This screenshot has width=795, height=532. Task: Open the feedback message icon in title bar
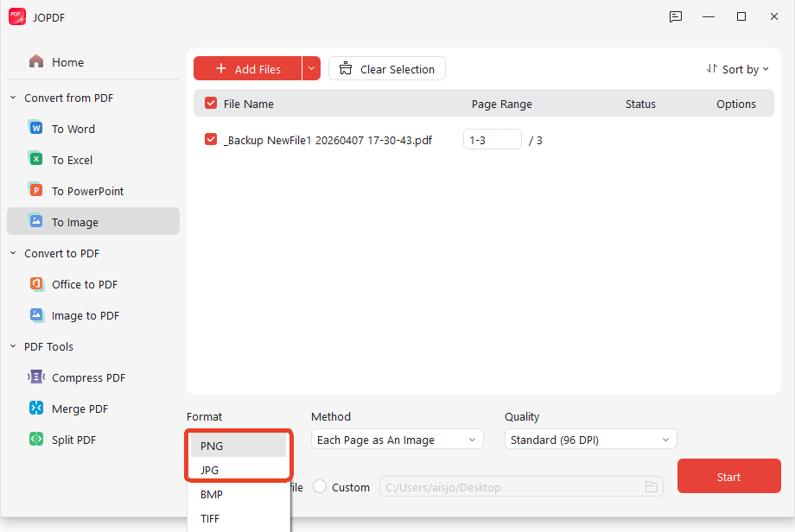click(676, 16)
